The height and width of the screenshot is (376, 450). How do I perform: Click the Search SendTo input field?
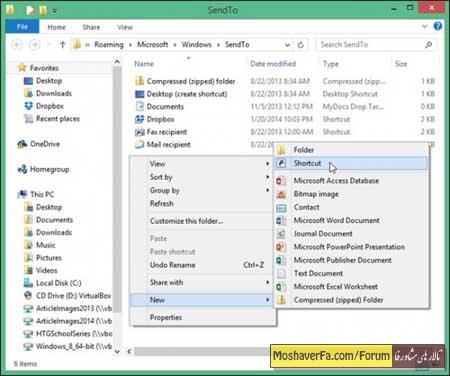(371, 45)
